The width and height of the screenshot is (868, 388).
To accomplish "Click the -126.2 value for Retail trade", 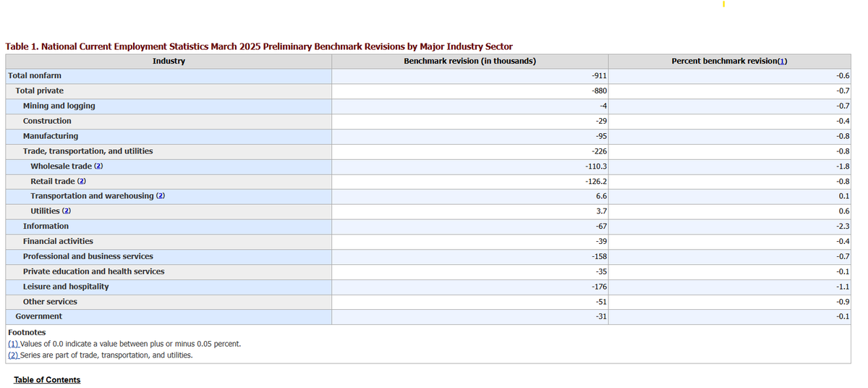I will (596, 182).
